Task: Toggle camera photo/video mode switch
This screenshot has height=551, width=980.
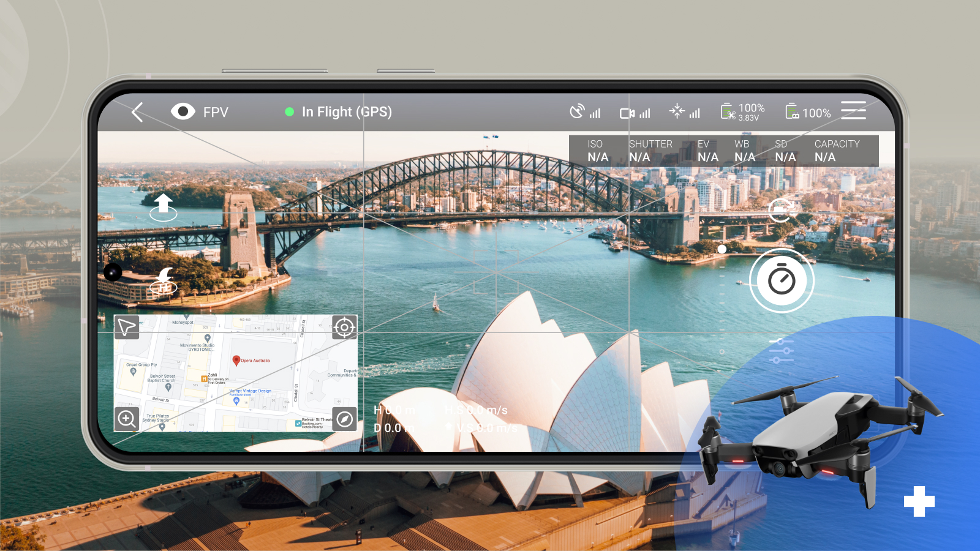Action: 781,210
